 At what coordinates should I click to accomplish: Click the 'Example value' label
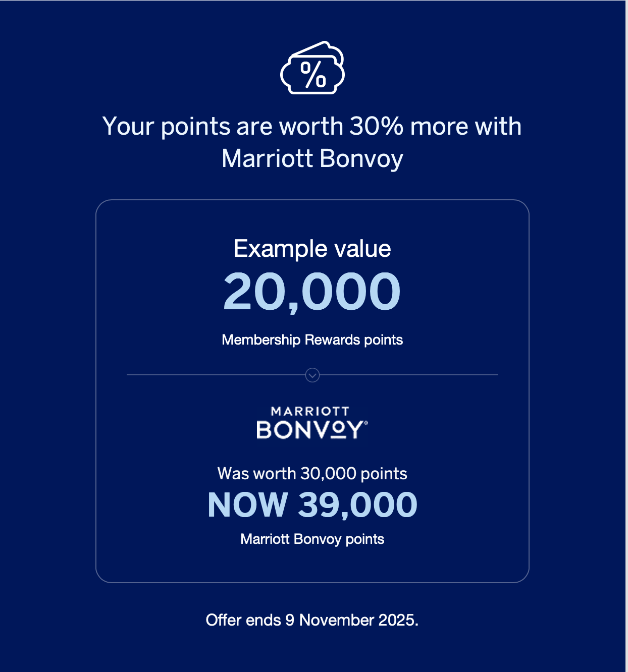[312, 249]
